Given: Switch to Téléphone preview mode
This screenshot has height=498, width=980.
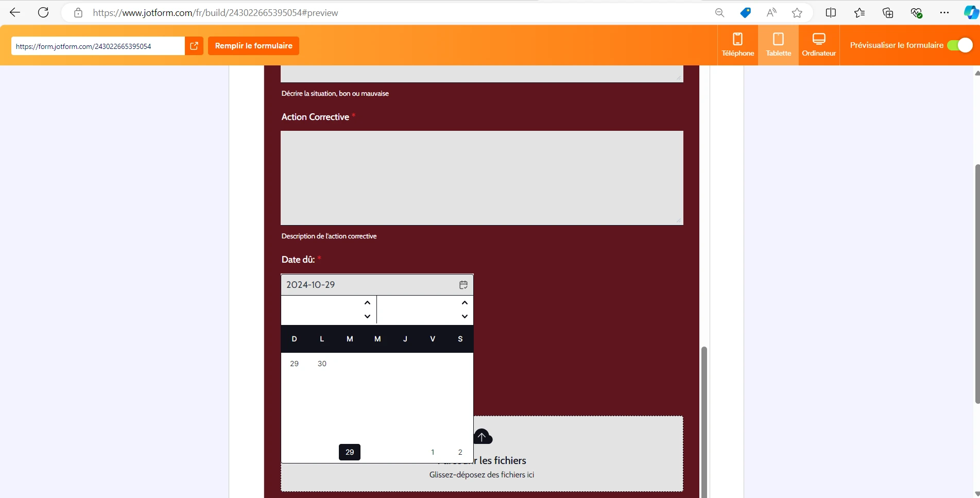Looking at the screenshot, I should pos(737,44).
